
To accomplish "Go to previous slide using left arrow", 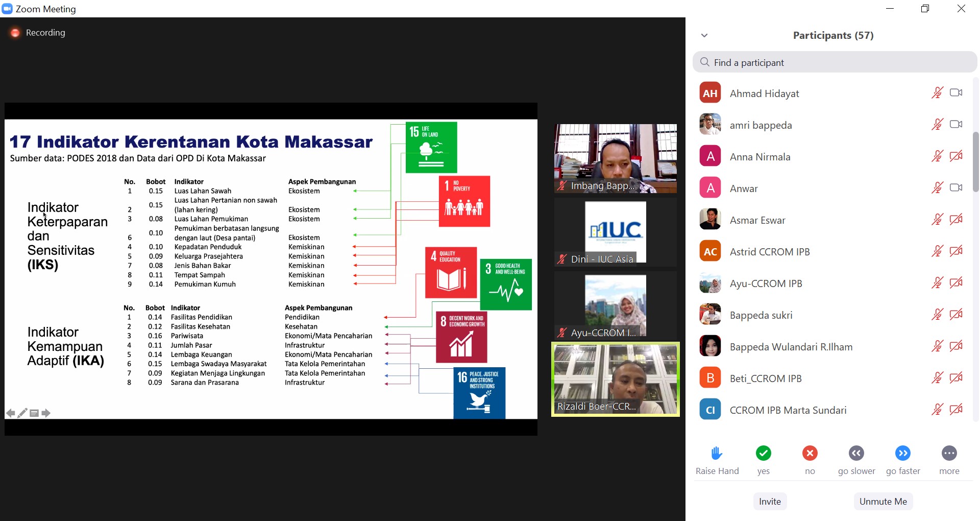I will click(x=10, y=413).
